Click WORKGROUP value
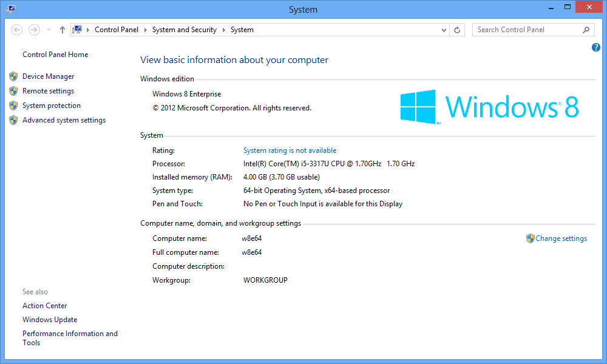This screenshot has width=607, height=364. coord(265,280)
